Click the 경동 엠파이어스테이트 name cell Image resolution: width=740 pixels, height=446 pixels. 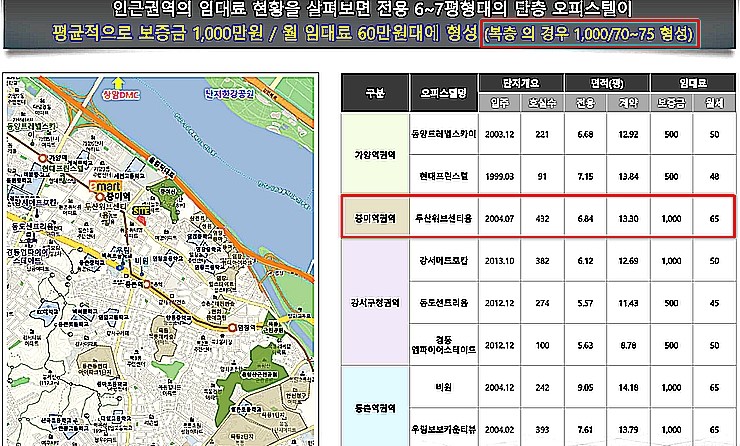(444, 345)
